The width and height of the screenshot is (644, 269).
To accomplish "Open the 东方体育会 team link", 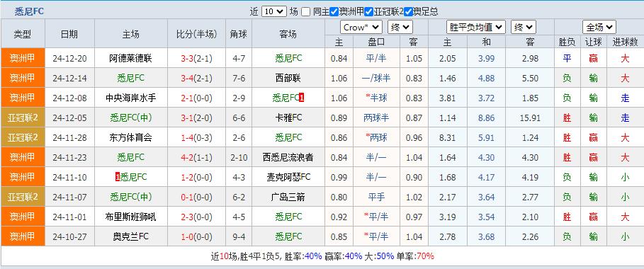I will 130,137.
